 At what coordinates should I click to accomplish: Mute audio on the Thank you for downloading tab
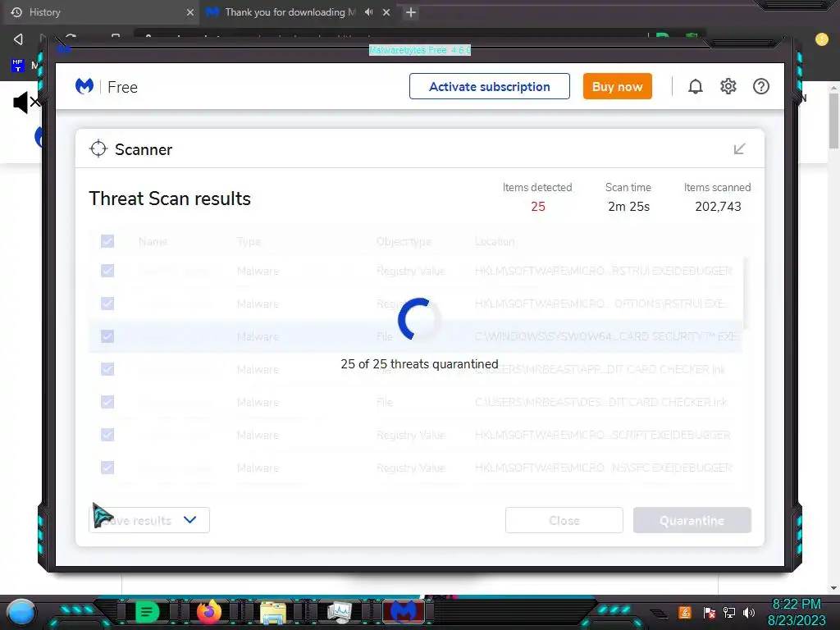pos(368,11)
